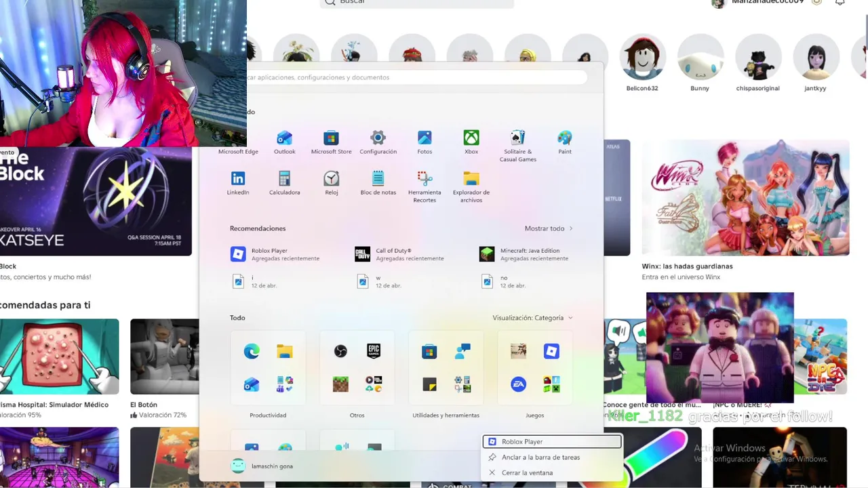Image resolution: width=868 pixels, height=488 pixels.
Task: Open the Reloj clock app
Action: pos(331,178)
